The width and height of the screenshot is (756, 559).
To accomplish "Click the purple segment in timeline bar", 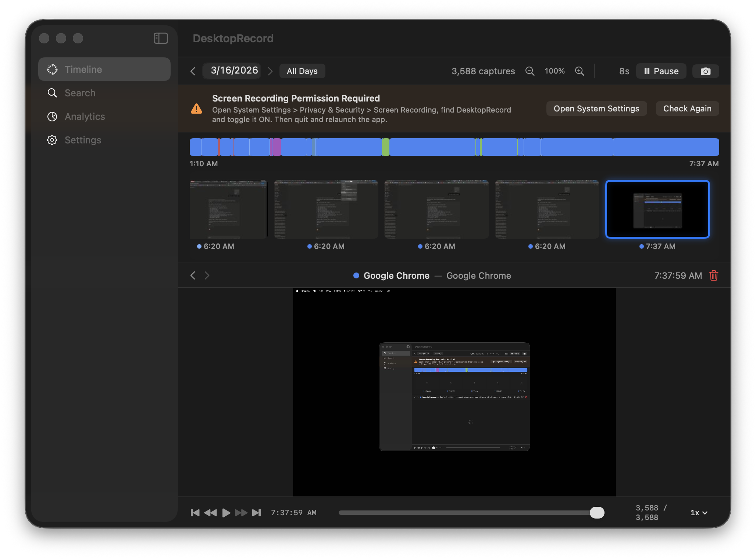I will point(276,147).
